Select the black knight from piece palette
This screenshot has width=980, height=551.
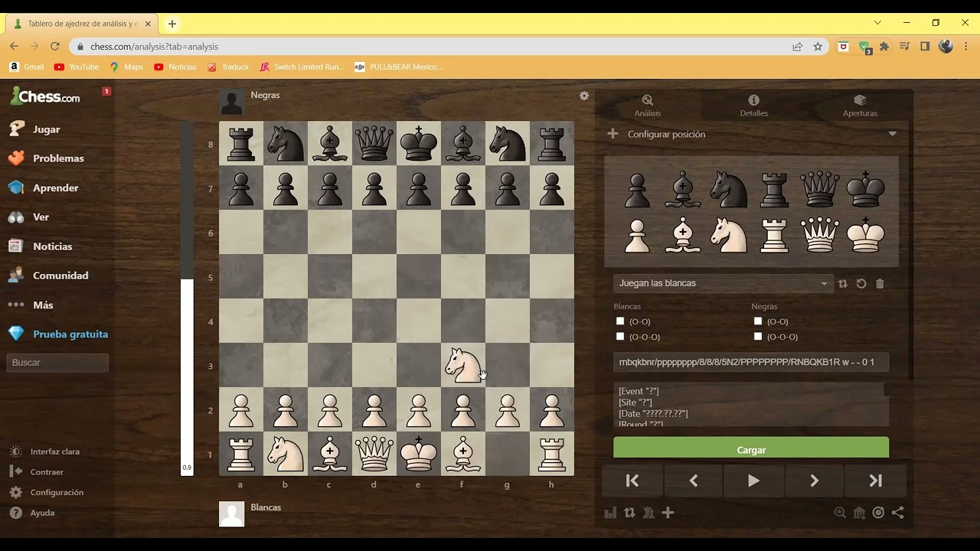click(728, 190)
